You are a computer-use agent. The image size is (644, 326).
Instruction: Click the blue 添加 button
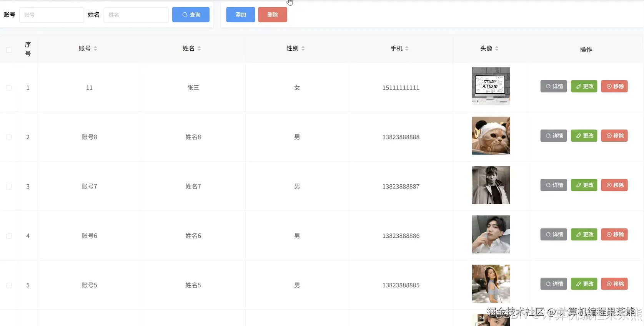[x=241, y=15]
